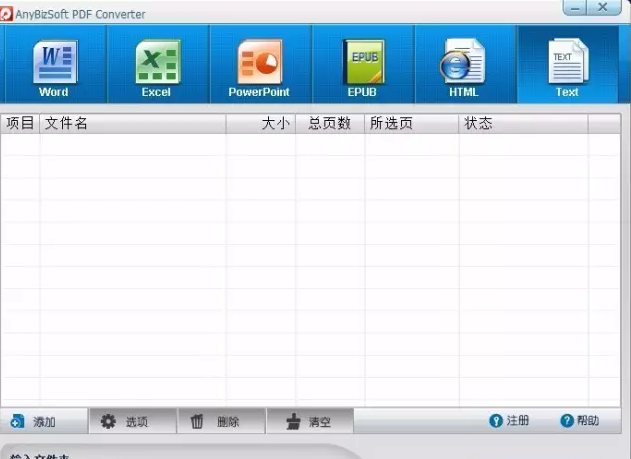
Task: Click the AnyBizSoft app logo icon
Action: tap(6, 14)
